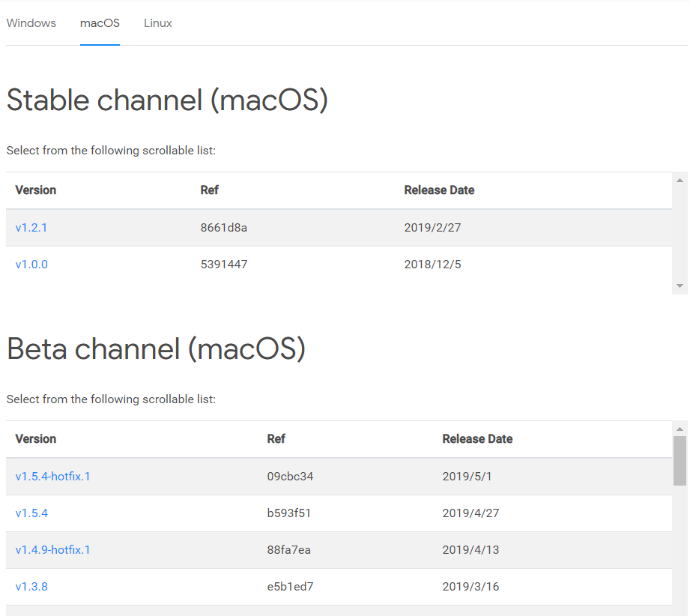
Task: Select ref 8661d8a text
Action: (223, 228)
